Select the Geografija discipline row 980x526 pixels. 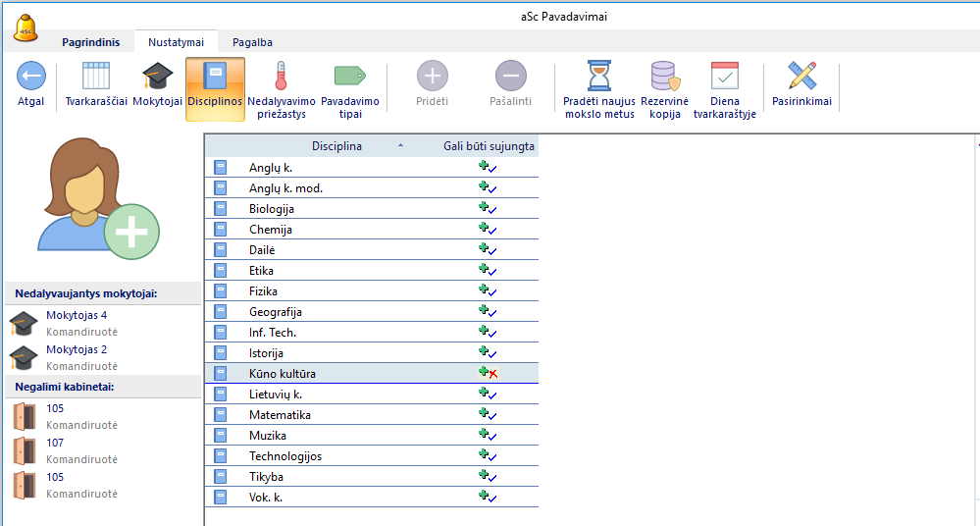click(x=371, y=311)
